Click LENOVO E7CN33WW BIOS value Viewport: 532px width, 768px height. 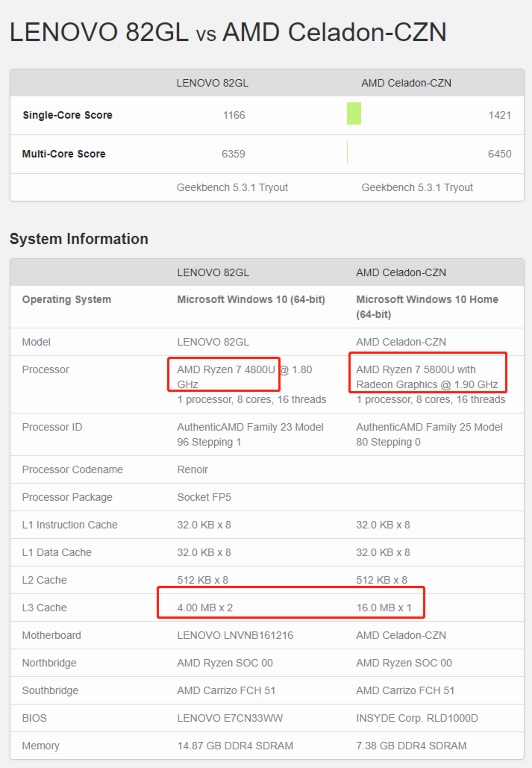tap(230, 719)
